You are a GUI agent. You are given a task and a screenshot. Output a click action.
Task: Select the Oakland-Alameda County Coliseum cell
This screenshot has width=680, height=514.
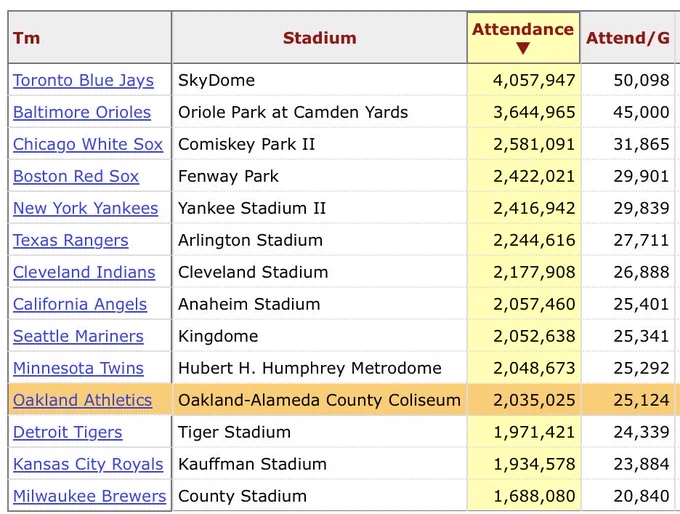click(x=320, y=400)
